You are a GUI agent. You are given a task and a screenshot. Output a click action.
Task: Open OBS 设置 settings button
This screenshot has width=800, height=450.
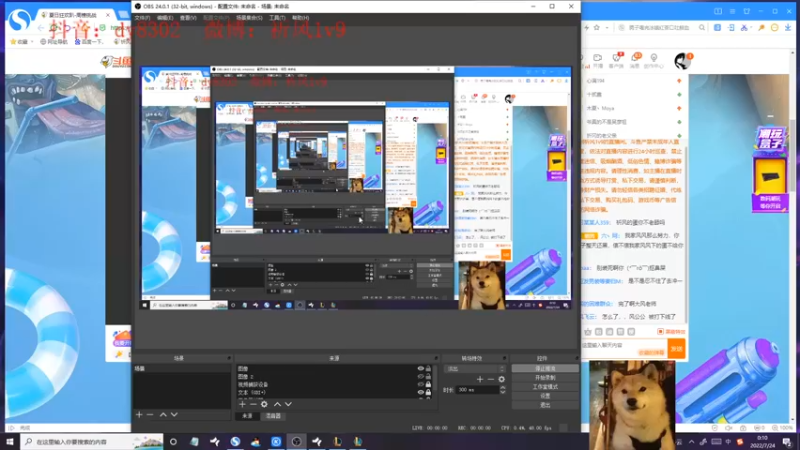pyautogui.click(x=545, y=396)
